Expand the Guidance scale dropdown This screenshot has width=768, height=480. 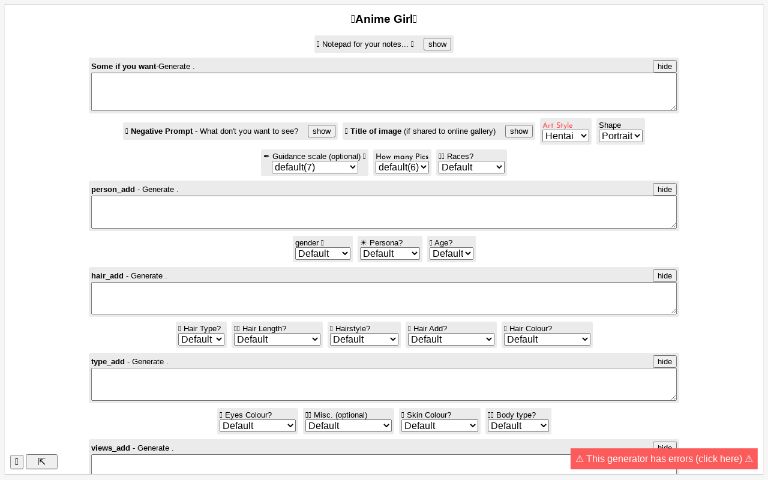tap(314, 167)
